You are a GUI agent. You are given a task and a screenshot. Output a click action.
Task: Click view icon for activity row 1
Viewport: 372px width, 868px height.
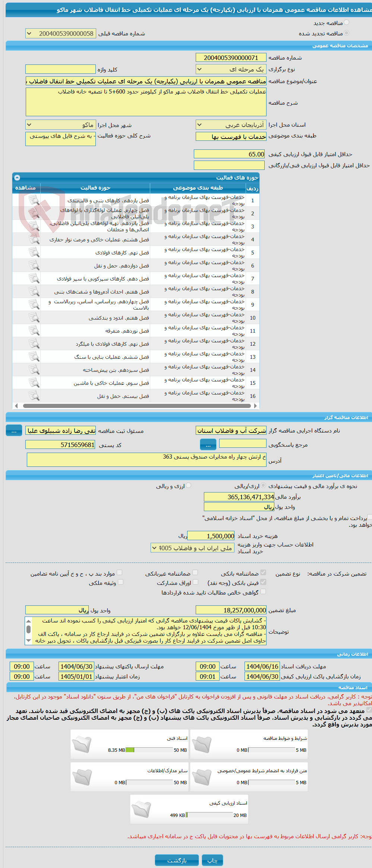click(x=34, y=200)
